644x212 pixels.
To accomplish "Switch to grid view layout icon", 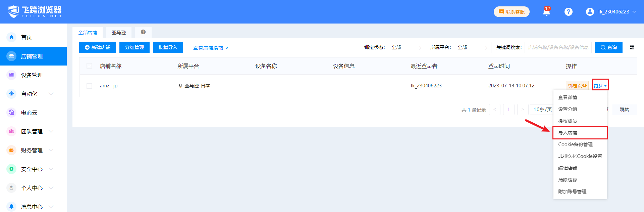I will click(x=632, y=47).
